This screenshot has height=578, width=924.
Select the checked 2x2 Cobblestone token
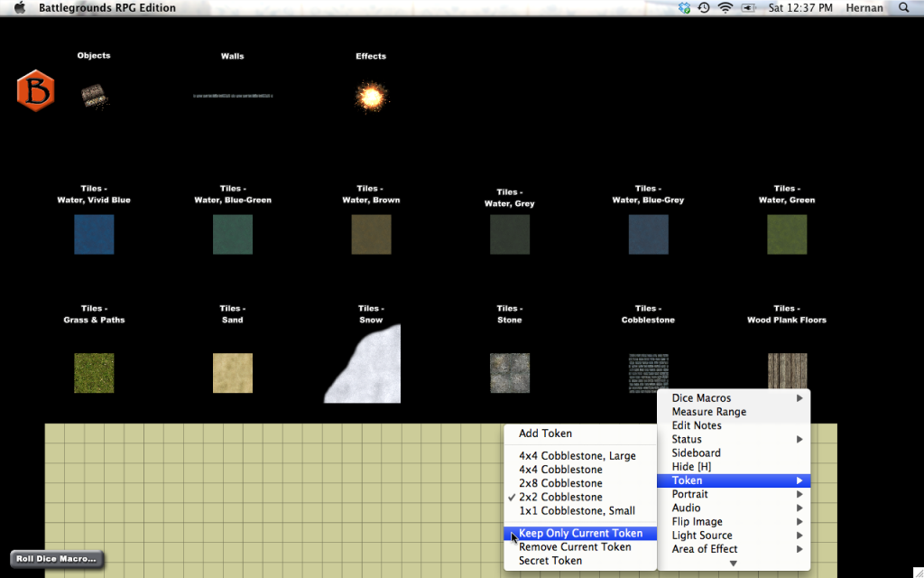tap(560, 497)
